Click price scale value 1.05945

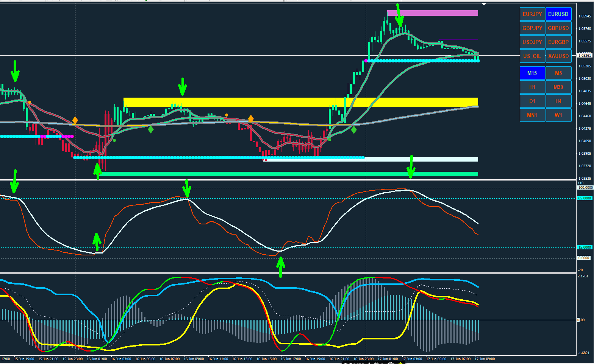tap(585, 16)
